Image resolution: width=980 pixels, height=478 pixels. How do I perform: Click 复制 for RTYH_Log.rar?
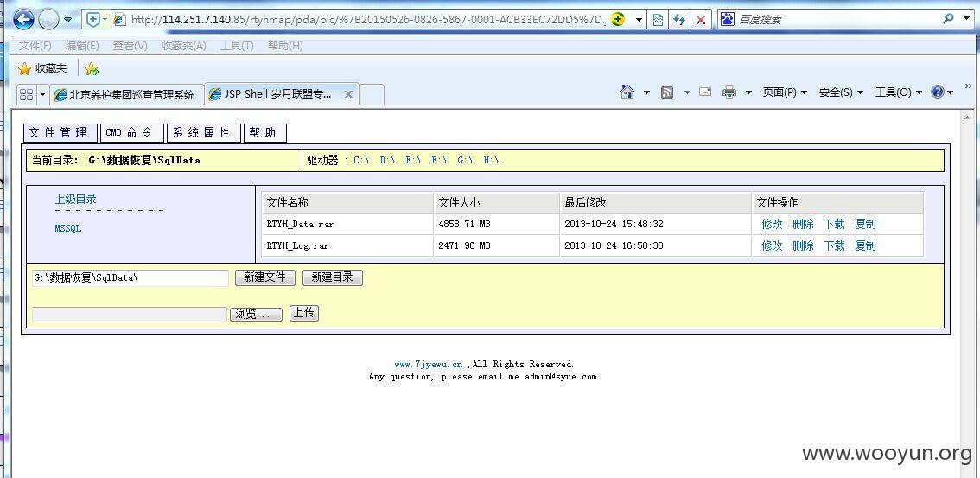(866, 245)
